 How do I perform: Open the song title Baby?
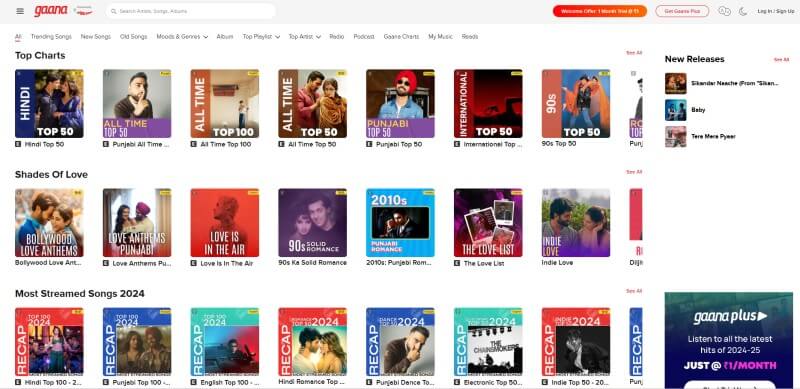698,110
